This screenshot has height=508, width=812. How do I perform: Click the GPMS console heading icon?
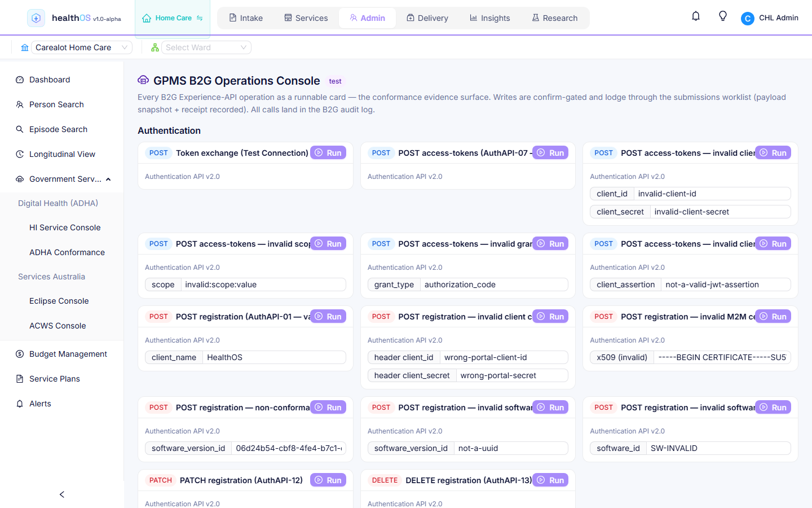click(x=143, y=80)
